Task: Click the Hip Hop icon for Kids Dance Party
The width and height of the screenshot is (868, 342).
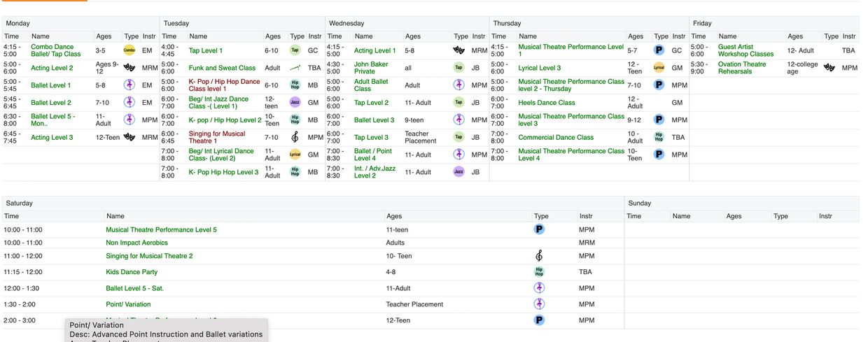Action: (539, 272)
